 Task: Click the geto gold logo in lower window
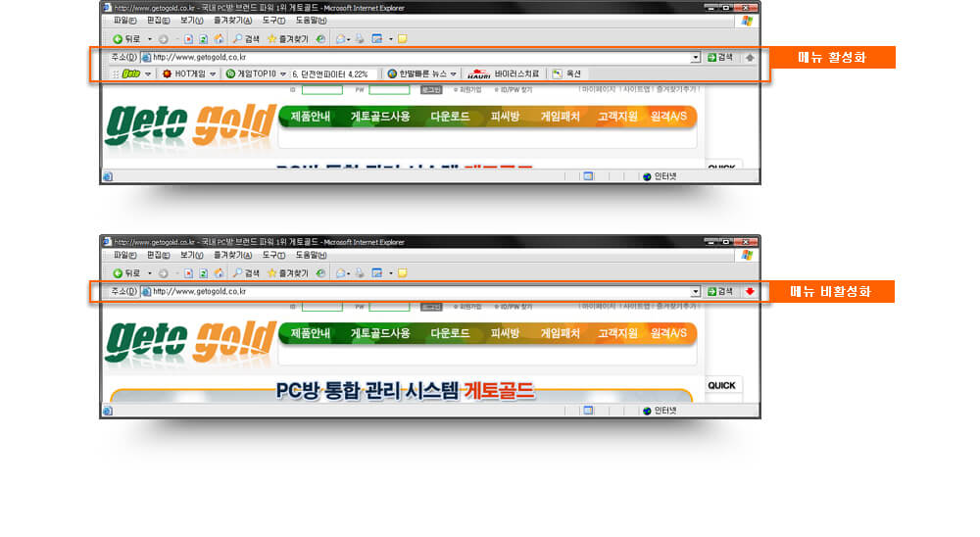click(x=191, y=340)
